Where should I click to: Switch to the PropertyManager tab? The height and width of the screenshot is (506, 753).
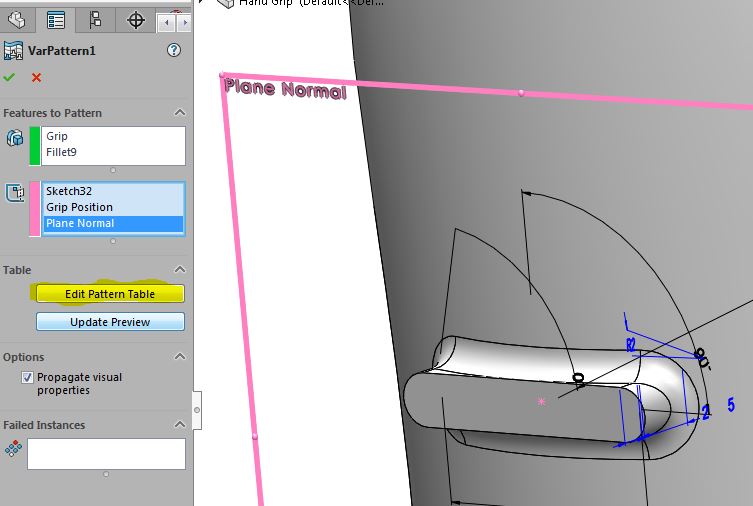(x=56, y=20)
